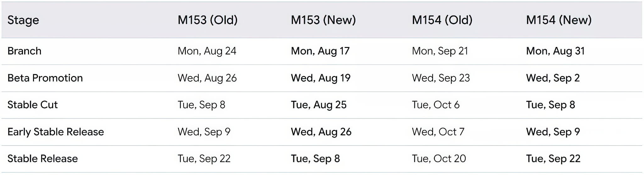Click the Mon, Aug 24 branch date
This screenshot has width=644, height=175.
pos(207,51)
